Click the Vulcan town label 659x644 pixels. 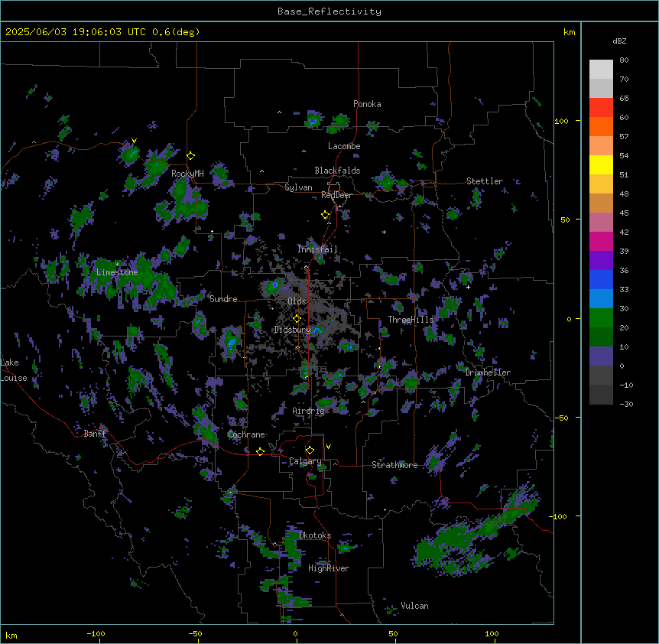414,606
